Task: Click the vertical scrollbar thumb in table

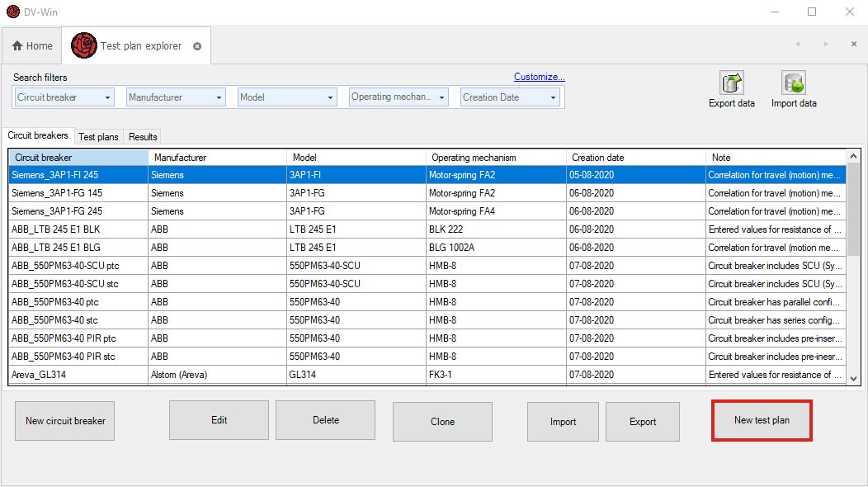Action: pos(853,210)
